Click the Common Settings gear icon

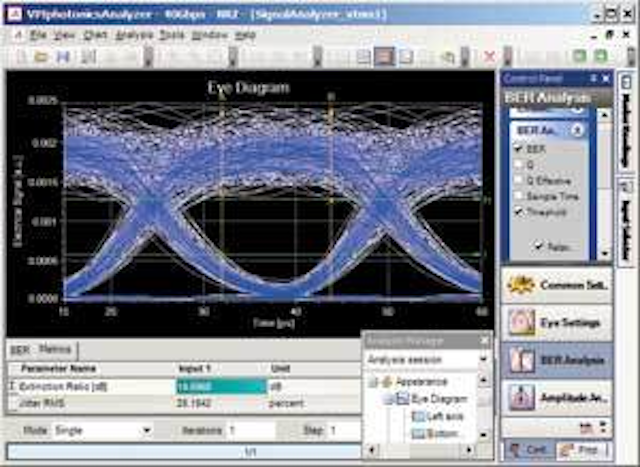pos(520,285)
